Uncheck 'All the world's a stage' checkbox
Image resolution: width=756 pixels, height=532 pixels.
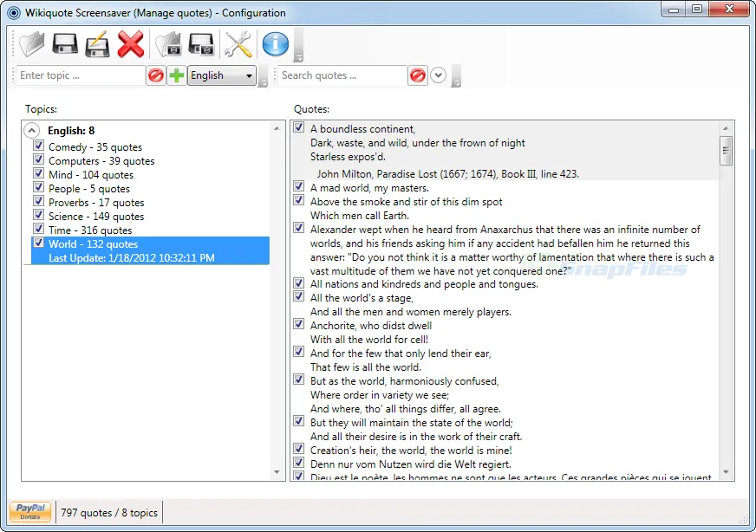coord(299,296)
